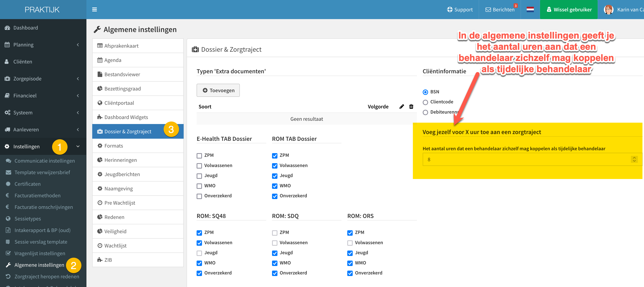This screenshot has width=644, height=287.
Task: Click the Zorgtraject heropen redenen history icon
Action: tap(8, 277)
